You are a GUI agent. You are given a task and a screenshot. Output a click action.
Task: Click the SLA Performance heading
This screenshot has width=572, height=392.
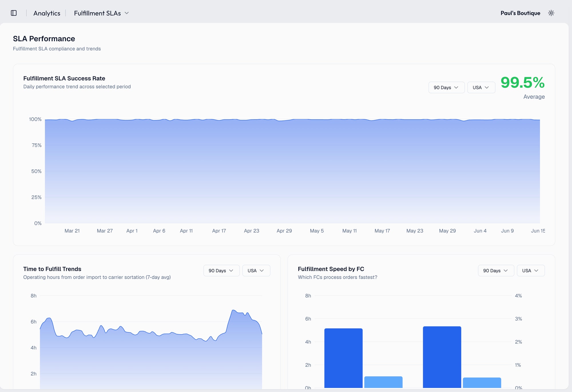(44, 39)
